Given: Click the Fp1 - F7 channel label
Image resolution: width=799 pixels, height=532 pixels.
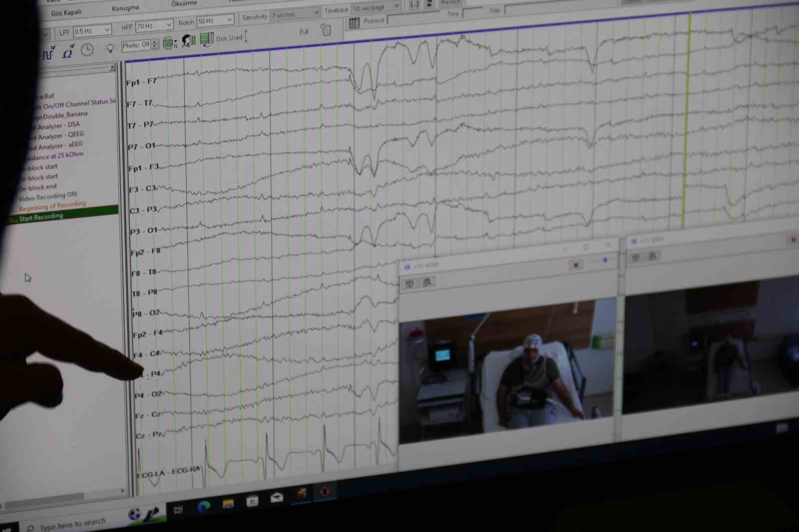Looking at the screenshot, I should pyautogui.click(x=142, y=82).
